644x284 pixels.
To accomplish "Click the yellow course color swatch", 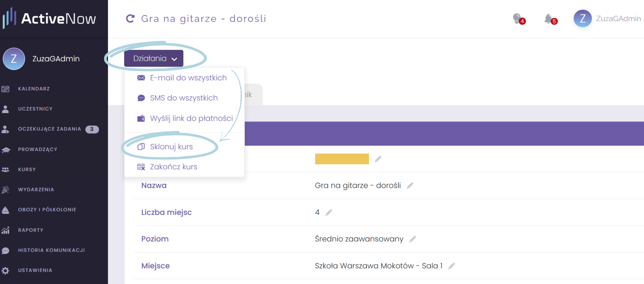I will [342, 159].
